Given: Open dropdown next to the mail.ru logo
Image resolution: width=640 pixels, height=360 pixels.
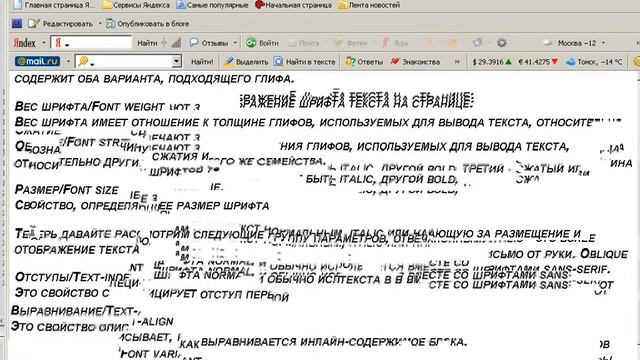Looking at the screenshot, I should (68, 62).
